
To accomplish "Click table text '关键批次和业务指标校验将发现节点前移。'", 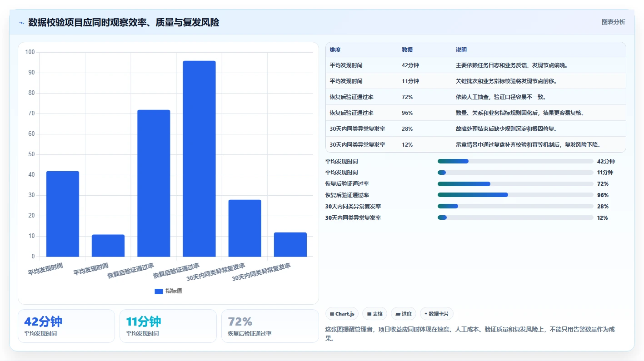I will (x=506, y=81).
